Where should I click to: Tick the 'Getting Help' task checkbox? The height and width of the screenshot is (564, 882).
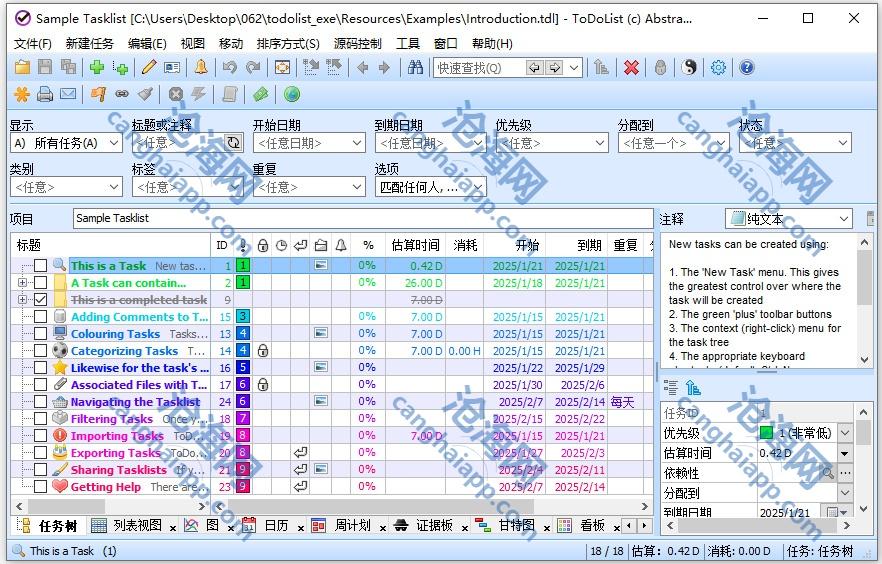41,487
